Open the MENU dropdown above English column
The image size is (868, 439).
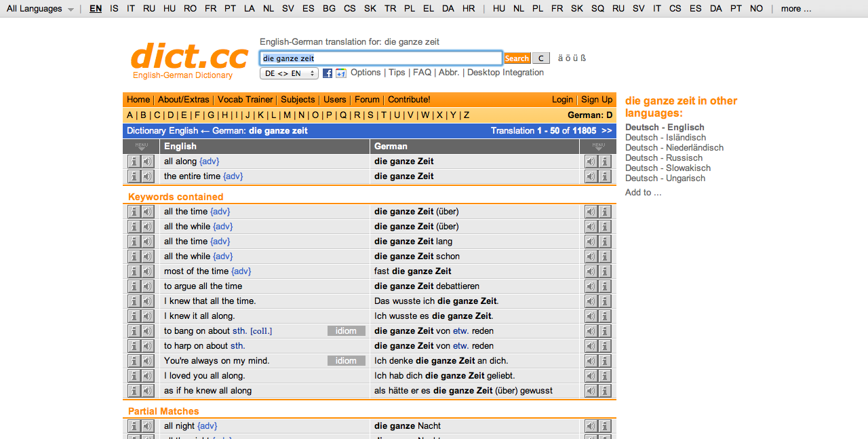pyautogui.click(x=141, y=146)
